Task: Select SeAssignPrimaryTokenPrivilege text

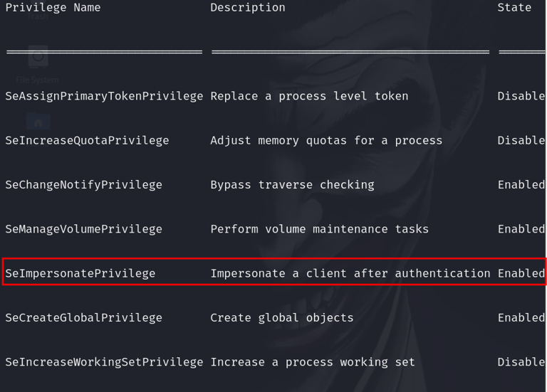Action: point(104,96)
